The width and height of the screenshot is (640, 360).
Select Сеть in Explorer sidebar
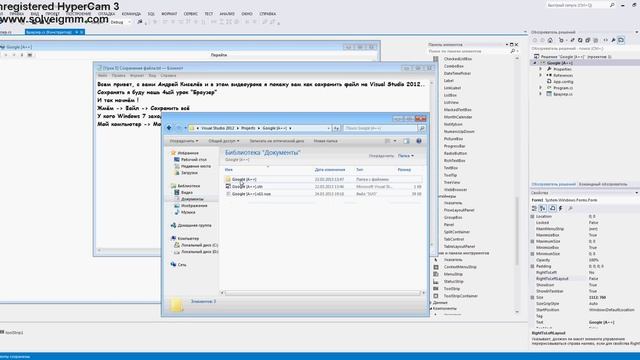pos(182,265)
